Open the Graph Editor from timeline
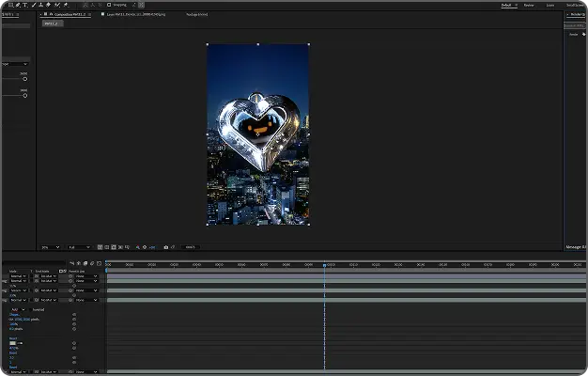588x376 pixels. [99, 263]
